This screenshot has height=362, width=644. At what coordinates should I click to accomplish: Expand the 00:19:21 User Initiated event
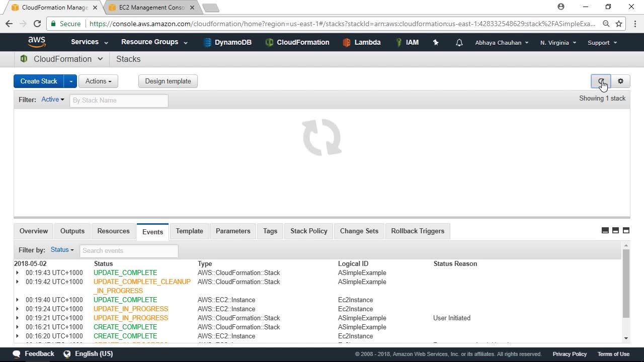tap(17, 318)
